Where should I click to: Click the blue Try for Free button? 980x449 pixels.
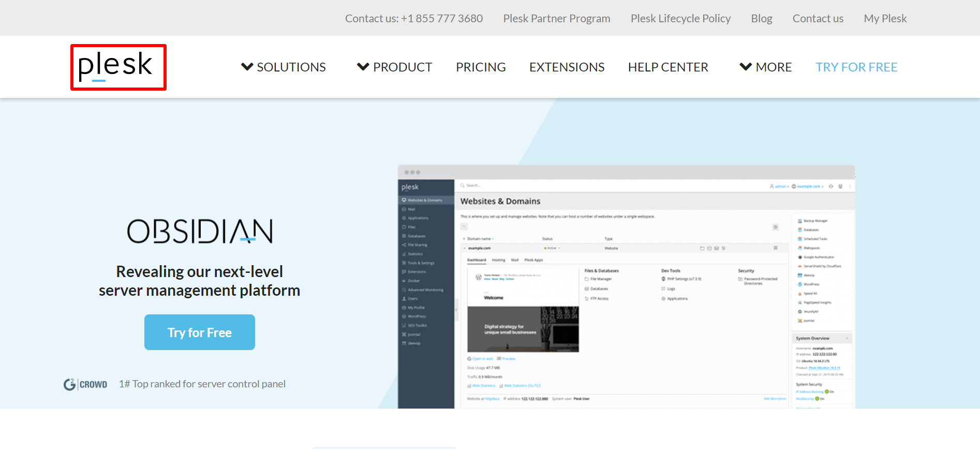click(x=200, y=332)
